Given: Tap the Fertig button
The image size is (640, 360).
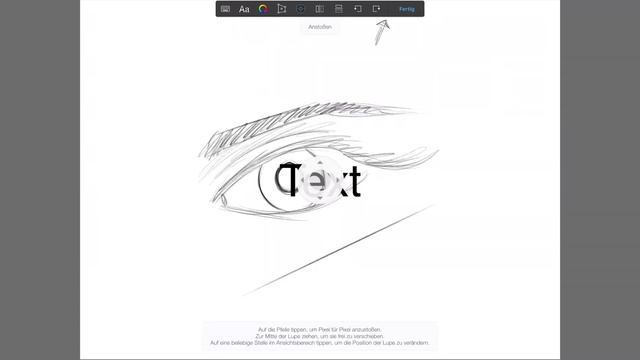Looking at the screenshot, I should (407, 9).
